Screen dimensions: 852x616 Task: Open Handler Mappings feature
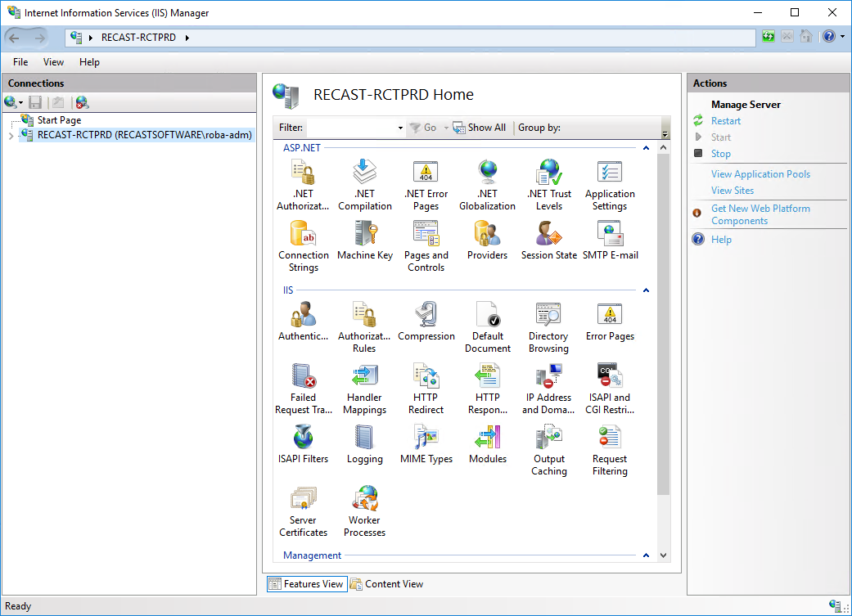pos(364,389)
